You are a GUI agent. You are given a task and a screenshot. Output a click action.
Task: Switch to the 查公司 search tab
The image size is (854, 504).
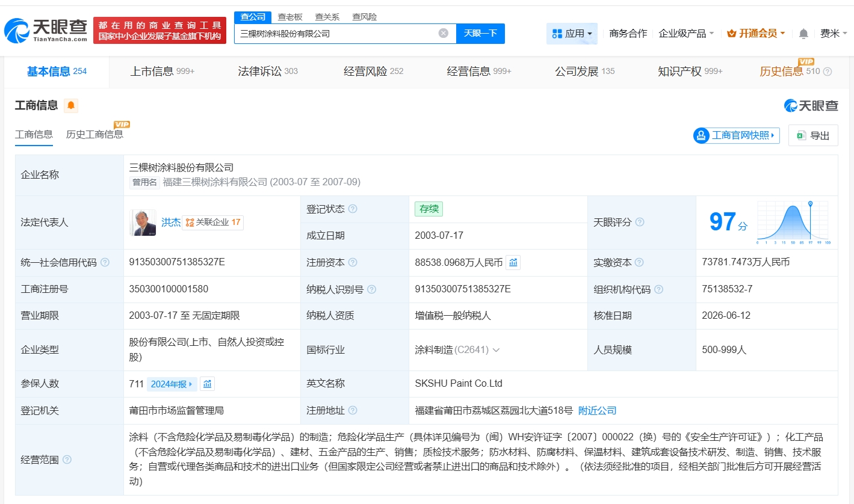[x=253, y=17]
